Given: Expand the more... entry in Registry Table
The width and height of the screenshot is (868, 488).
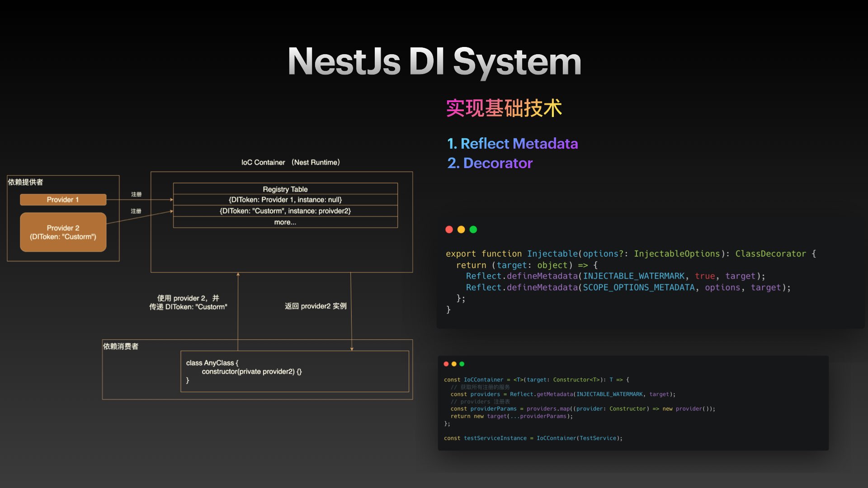Looking at the screenshot, I should pos(284,222).
